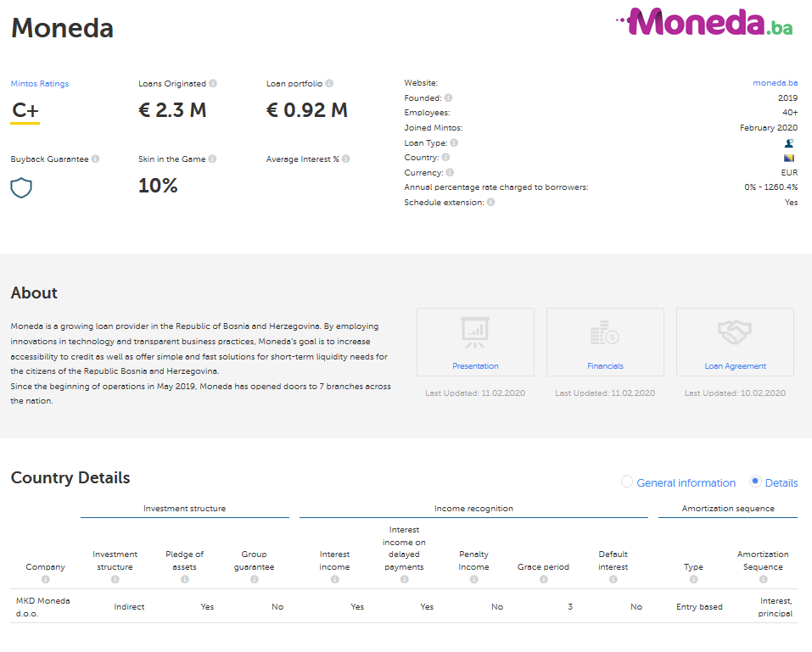Image resolution: width=812 pixels, height=652 pixels.
Task: Click the Mintos Ratings link
Action: click(x=40, y=83)
